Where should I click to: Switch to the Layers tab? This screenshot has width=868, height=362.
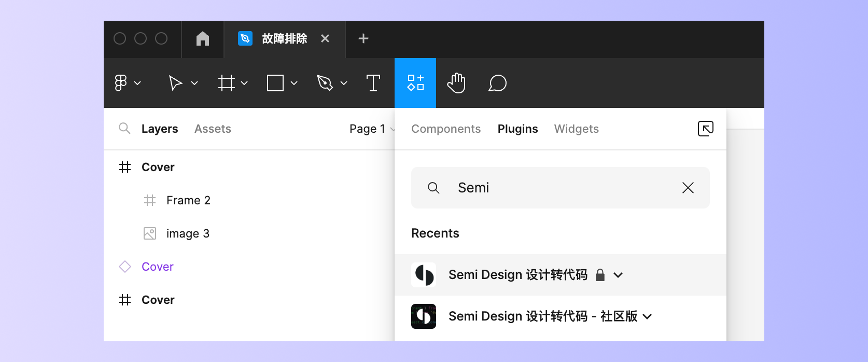160,129
